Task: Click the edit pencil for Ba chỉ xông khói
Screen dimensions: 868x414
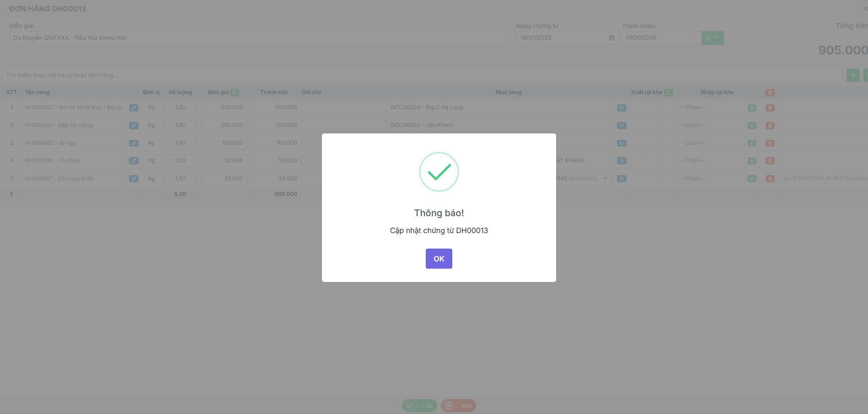Action: [134, 108]
